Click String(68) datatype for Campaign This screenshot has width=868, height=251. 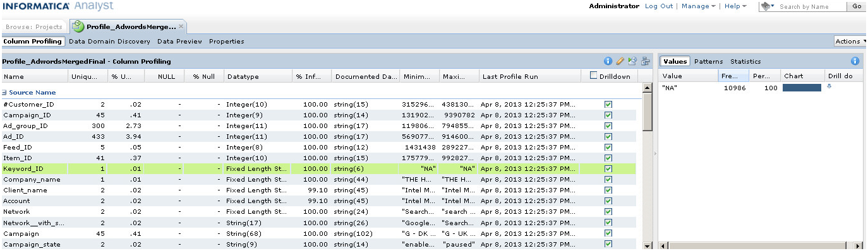pos(244,233)
